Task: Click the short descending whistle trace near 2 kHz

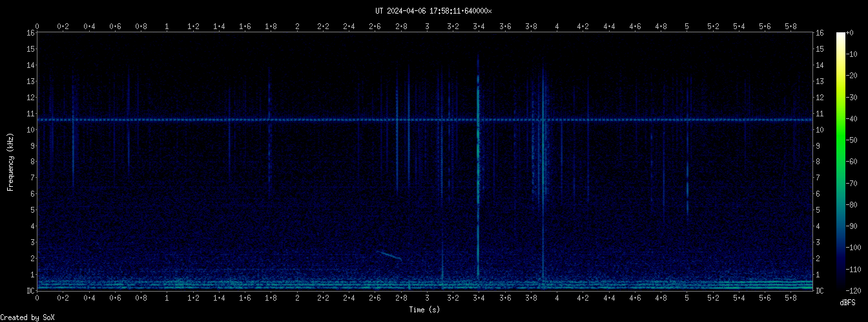Action: click(390, 255)
